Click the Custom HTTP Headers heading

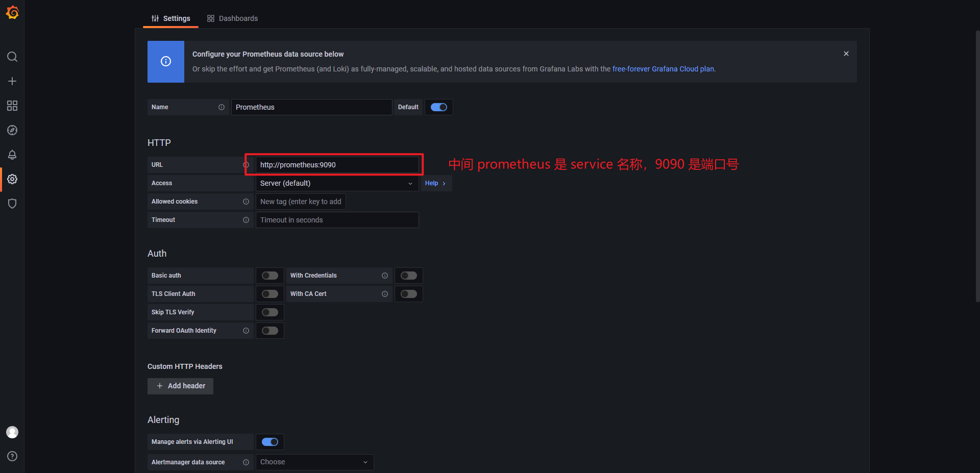(185, 366)
